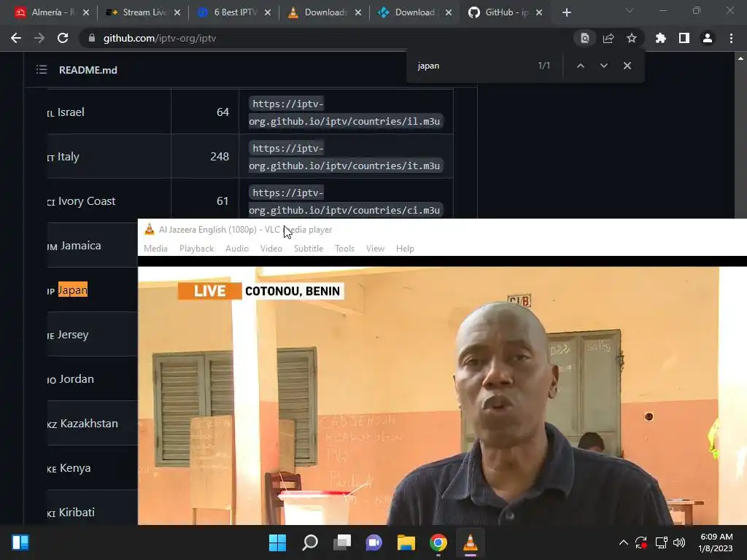This screenshot has width=747, height=560.
Task: Toggle Chrome side panel icon
Action: (684, 38)
